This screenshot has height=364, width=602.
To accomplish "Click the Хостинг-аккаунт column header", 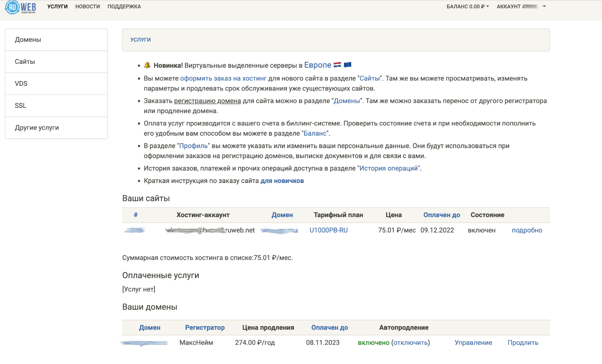I will 203,215.
